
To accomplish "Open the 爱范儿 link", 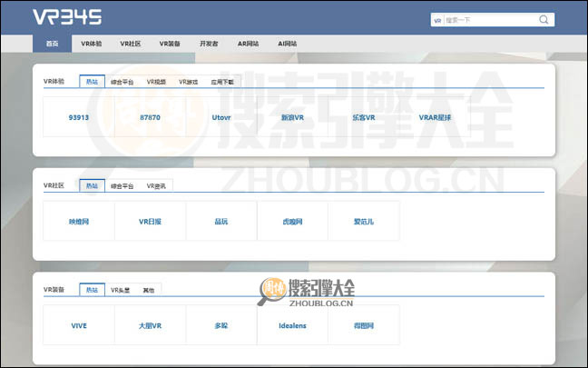I will click(364, 221).
